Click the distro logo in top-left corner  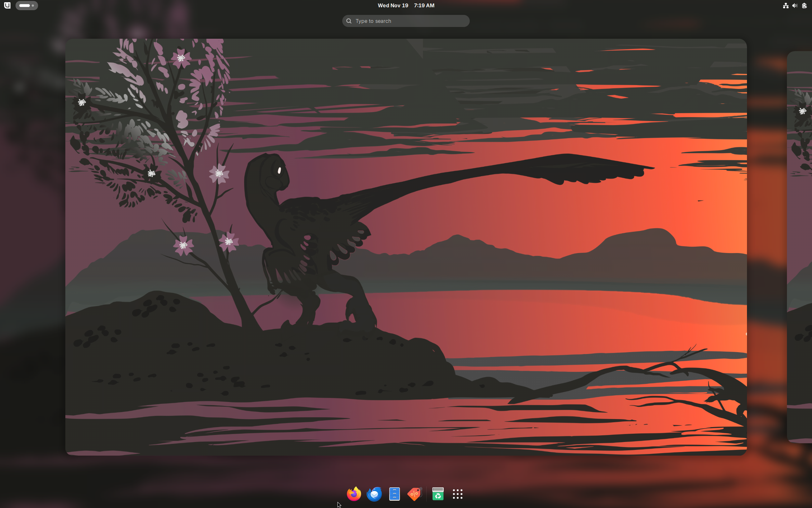pos(7,5)
